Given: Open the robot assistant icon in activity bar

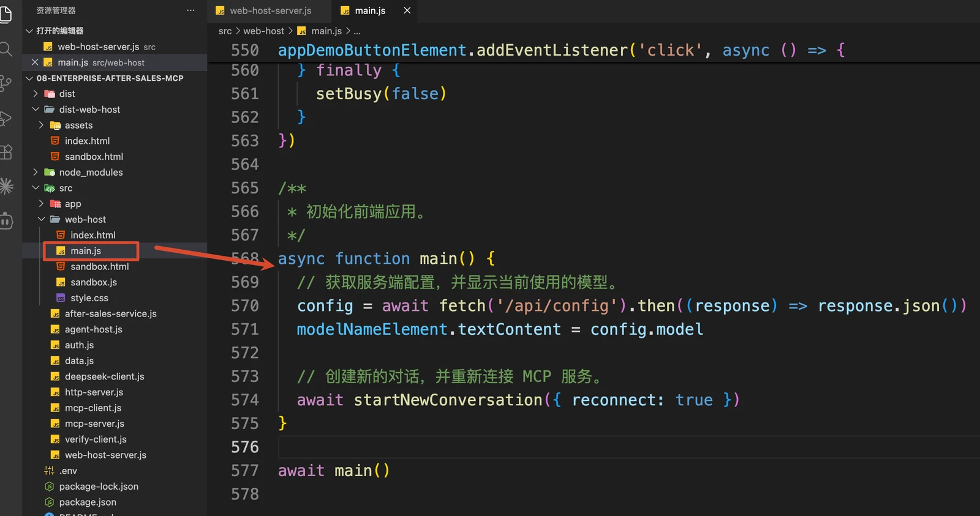Looking at the screenshot, I should [6, 220].
